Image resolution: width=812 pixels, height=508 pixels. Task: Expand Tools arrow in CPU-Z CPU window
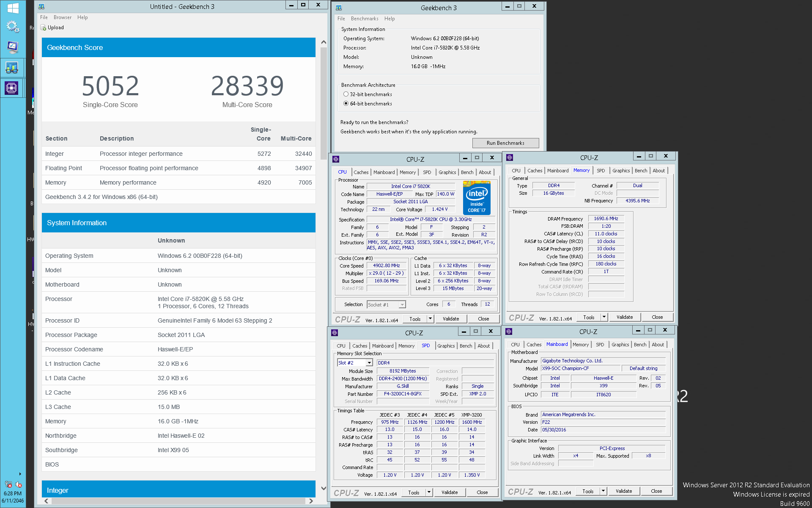click(431, 319)
